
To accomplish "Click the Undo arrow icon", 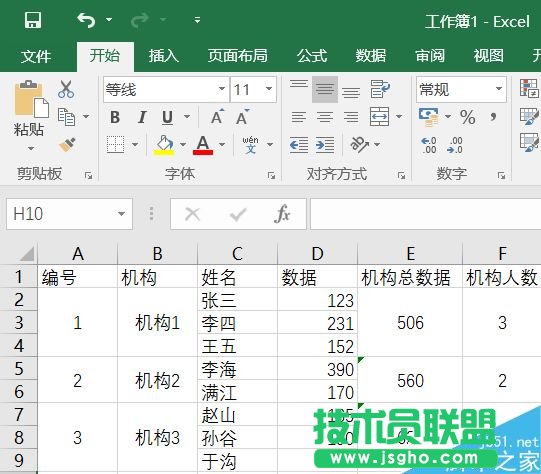I will point(86,20).
